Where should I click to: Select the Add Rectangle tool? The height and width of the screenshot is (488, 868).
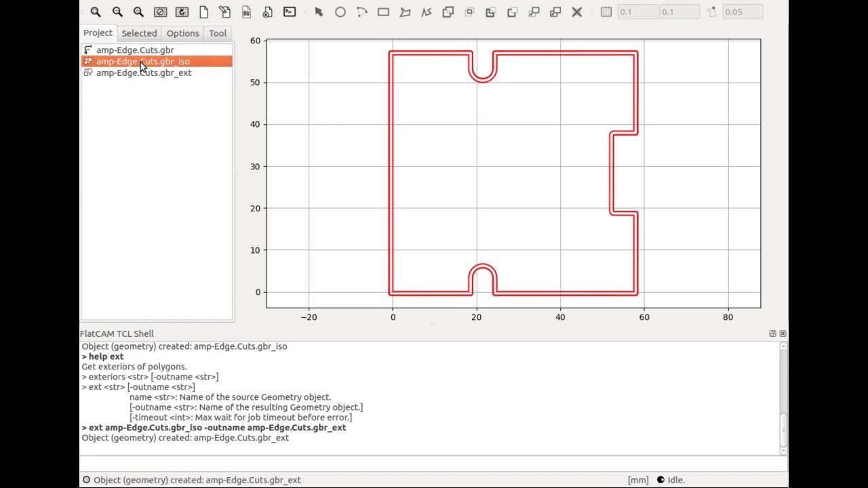[383, 12]
